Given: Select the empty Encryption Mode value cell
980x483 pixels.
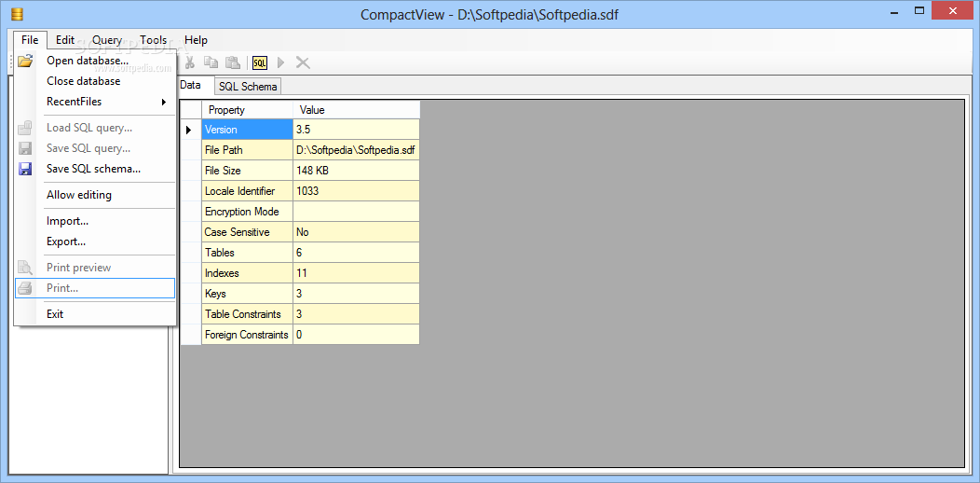Looking at the screenshot, I should click(x=356, y=212).
